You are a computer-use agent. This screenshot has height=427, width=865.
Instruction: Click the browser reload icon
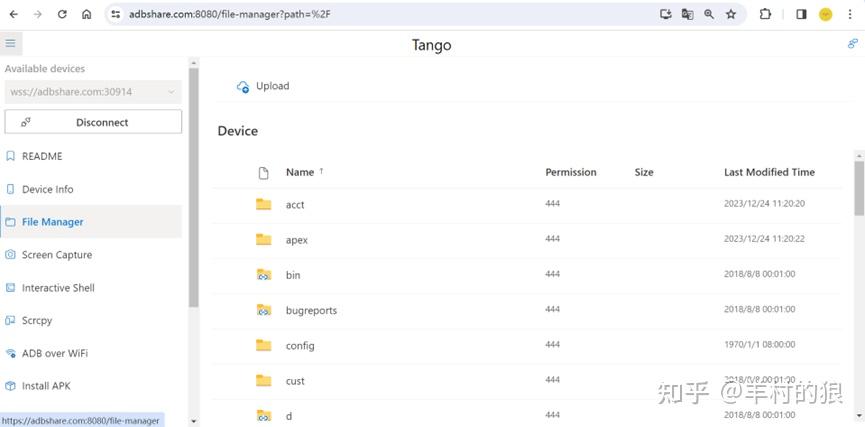click(62, 14)
